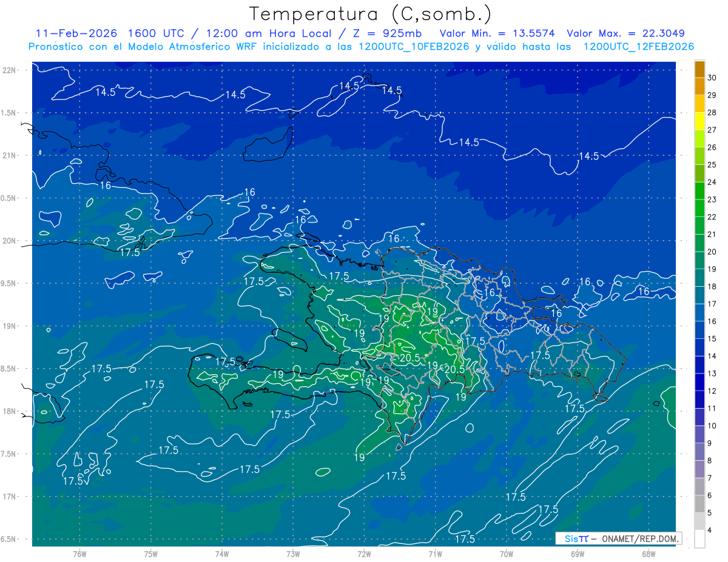Click the "19N" latitude axis label

(10, 326)
